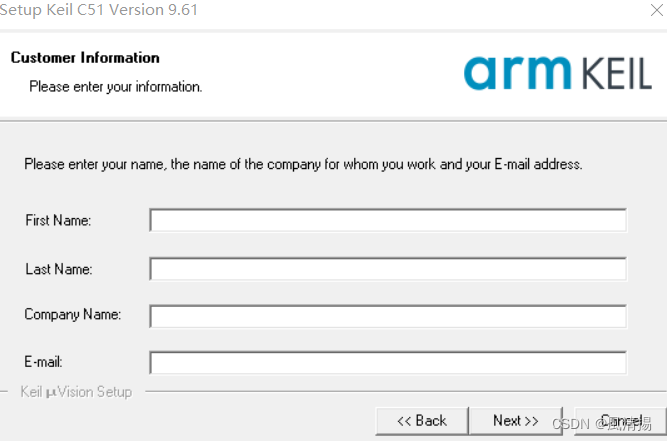The image size is (667, 441).
Task: Click the 'Please enter your information.' subtitle
Action: pyautogui.click(x=116, y=87)
